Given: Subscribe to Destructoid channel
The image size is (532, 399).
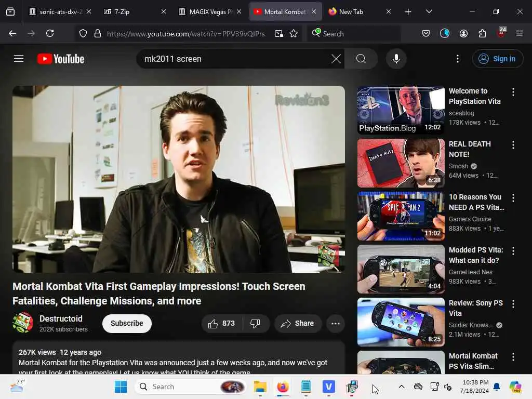Looking at the screenshot, I should tap(127, 323).
